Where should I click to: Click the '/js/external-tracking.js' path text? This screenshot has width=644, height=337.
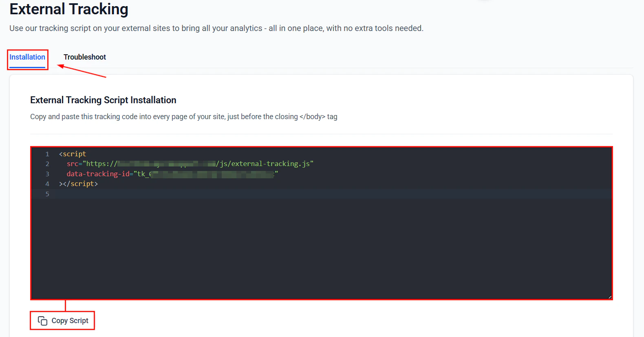tap(263, 164)
